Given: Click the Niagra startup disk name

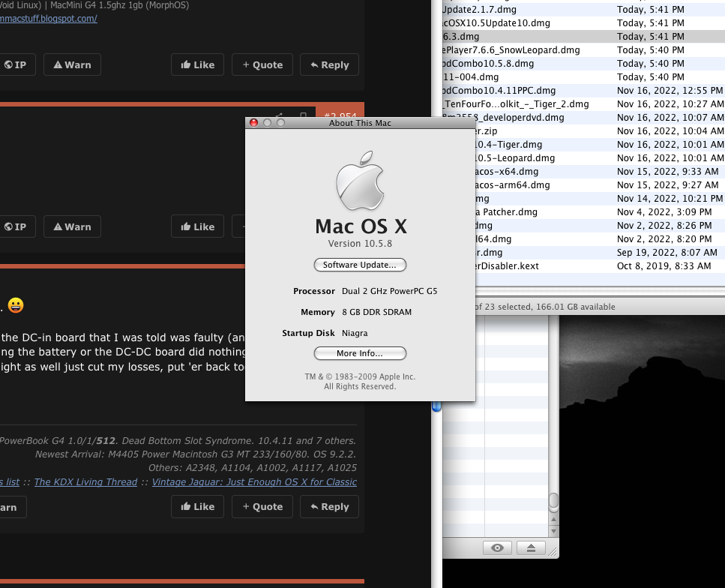Looking at the screenshot, I should click(x=355, y=333).
